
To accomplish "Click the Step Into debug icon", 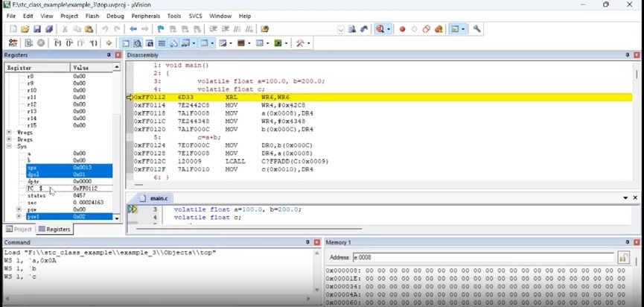I will coord(58,43).
